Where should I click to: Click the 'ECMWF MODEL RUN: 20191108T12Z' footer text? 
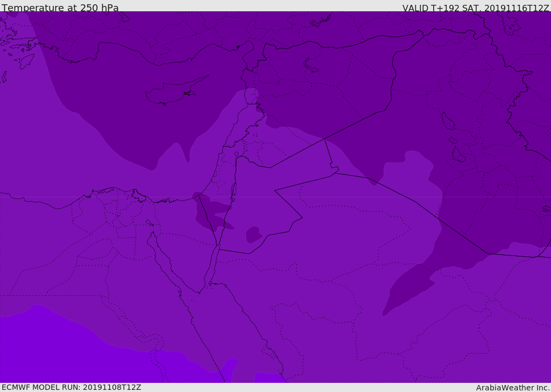(x=72, y=387)
